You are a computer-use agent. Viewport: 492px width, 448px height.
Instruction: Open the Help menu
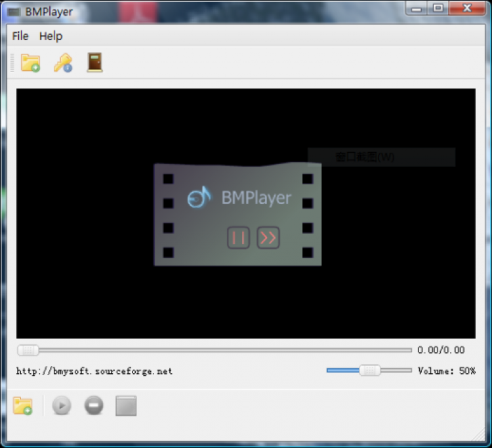pos(51,36)
